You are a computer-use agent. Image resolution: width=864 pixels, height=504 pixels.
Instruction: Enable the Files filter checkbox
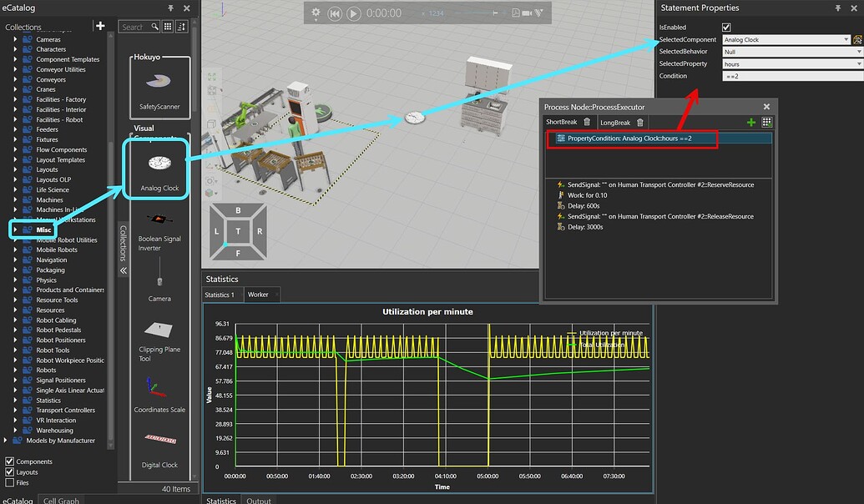(x=10, y=482)
